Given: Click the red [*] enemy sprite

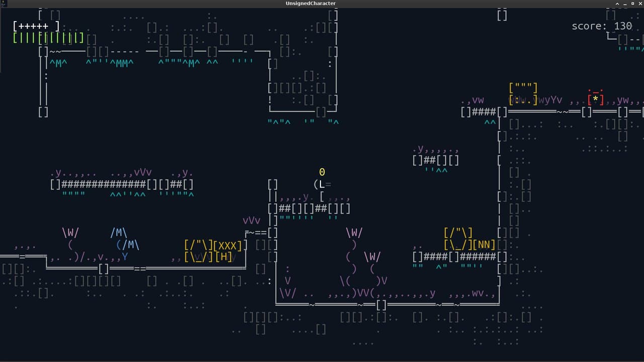Looking at the screenshot, I should (x=596, y=98).
